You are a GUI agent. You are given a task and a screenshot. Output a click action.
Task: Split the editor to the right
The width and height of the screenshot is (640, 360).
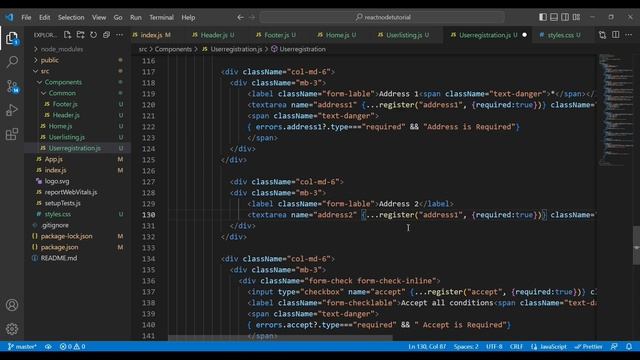point(616,35)
